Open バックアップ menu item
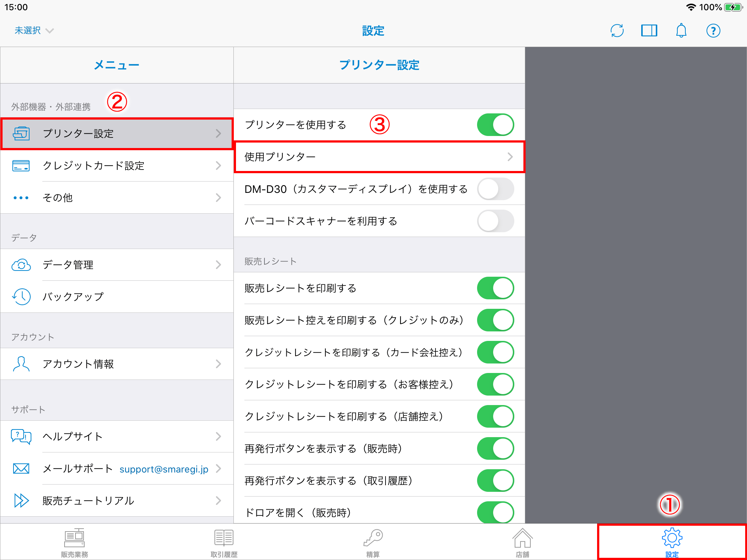 [x=117, y=296]
